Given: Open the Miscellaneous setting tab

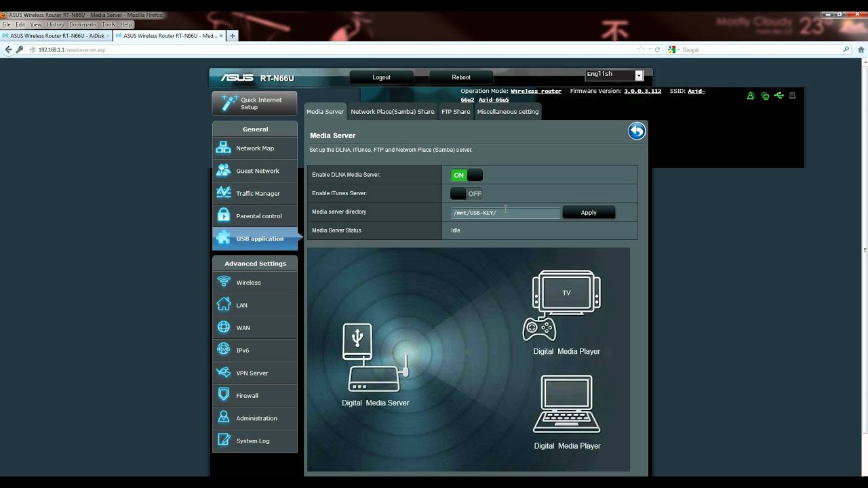Looking at the screenshot, I should coord(508,112).
